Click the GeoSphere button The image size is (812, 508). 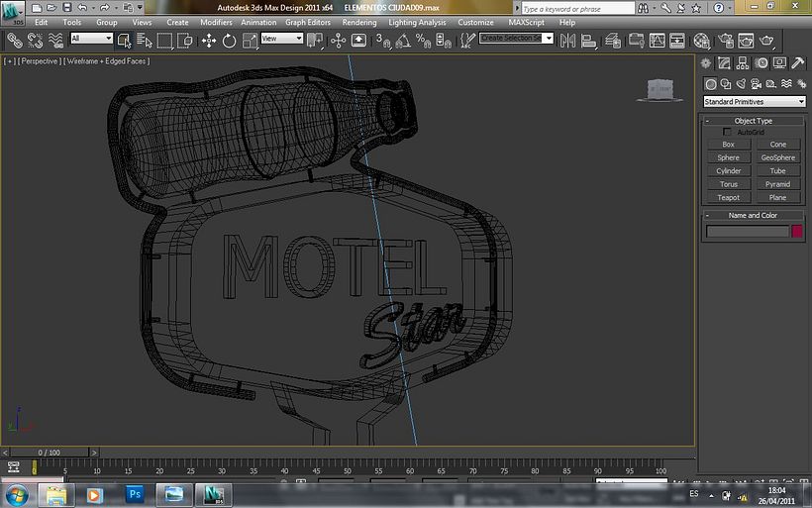tap(777, 157)
